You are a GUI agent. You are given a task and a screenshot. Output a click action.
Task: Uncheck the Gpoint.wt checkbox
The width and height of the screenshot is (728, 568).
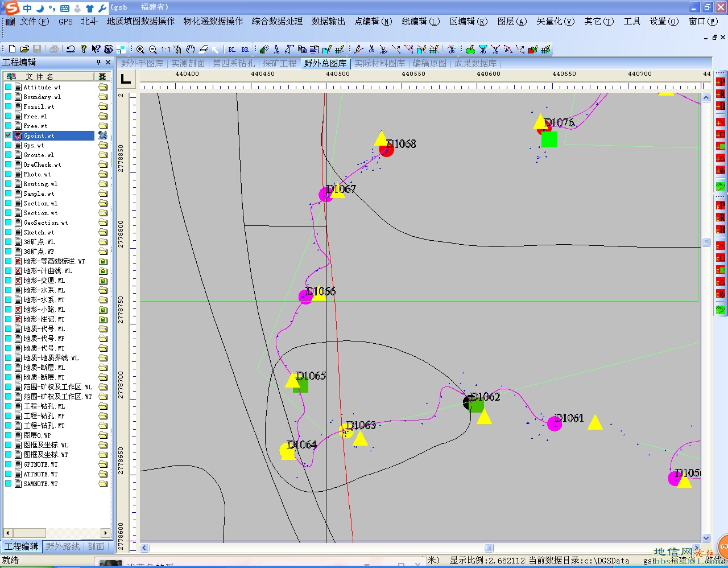9,135
